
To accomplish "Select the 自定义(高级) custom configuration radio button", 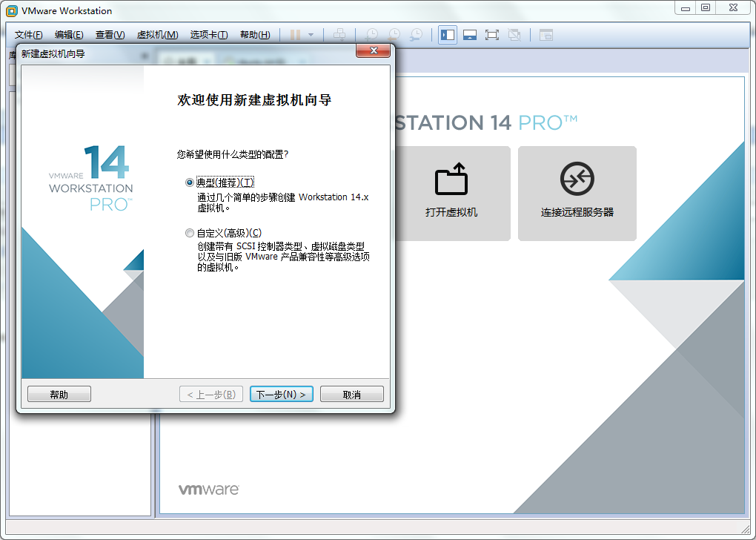I will click(x=190, y=233).
